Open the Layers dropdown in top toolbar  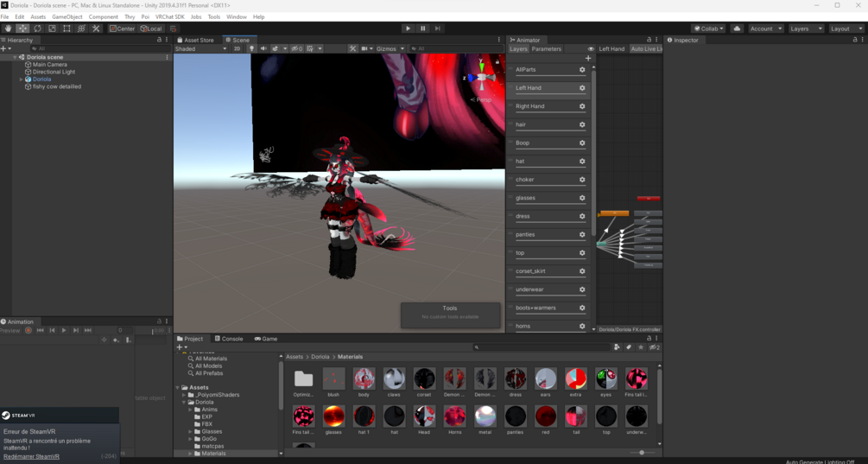[x=806, y=29]
